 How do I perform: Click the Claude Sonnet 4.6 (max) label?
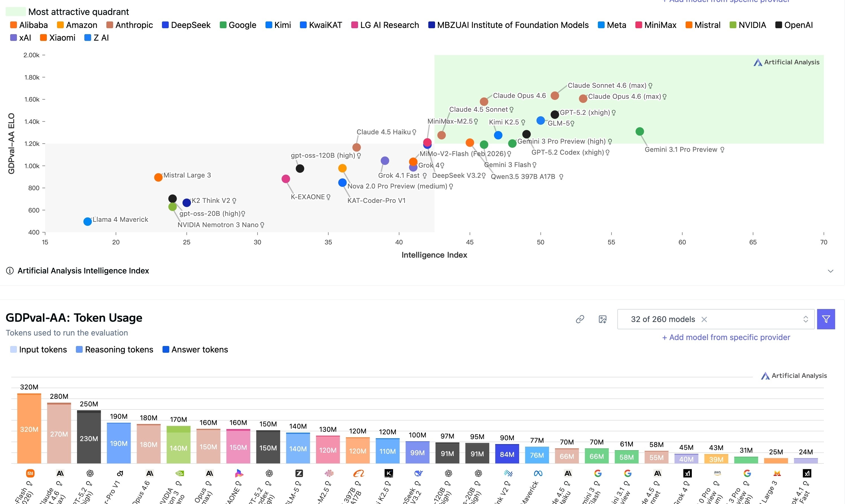pyautogui.click(x=607, y=86)
